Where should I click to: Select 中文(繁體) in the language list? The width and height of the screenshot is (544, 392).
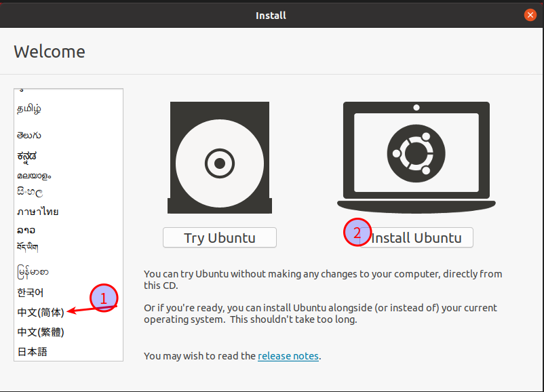[x=41, y=332]
